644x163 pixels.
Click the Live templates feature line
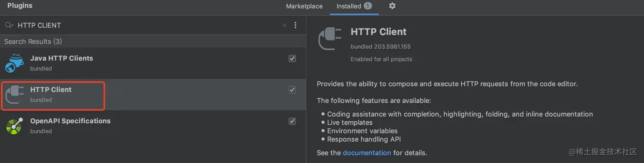click(350, 122)
